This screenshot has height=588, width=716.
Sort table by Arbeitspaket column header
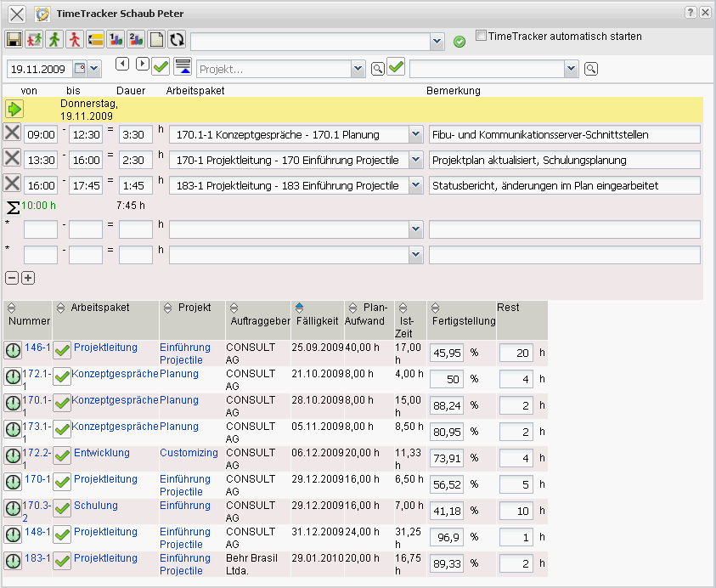coord(99,308)
